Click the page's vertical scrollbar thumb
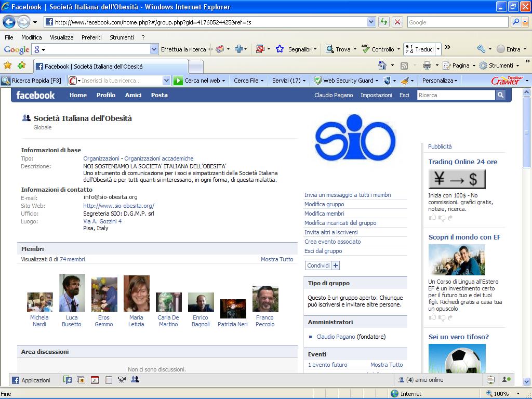The image size is (532, 399). click(x=527, y=132)
